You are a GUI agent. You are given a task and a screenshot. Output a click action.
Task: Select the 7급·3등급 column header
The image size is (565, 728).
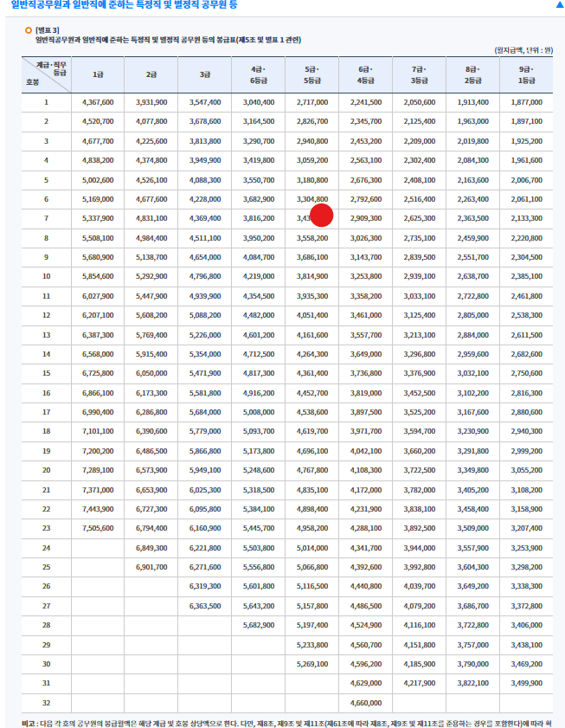(x=420, y=74)
